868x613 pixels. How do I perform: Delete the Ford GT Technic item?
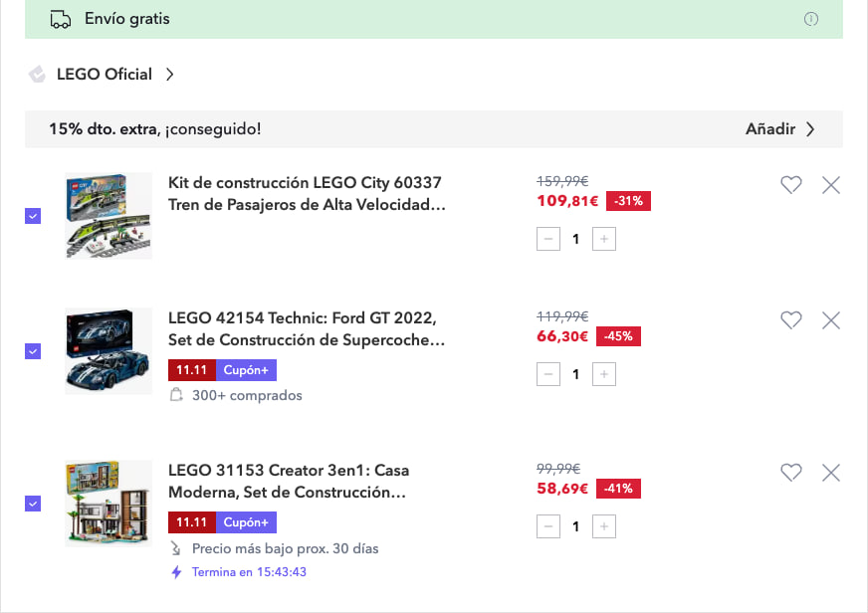(831, 319)
